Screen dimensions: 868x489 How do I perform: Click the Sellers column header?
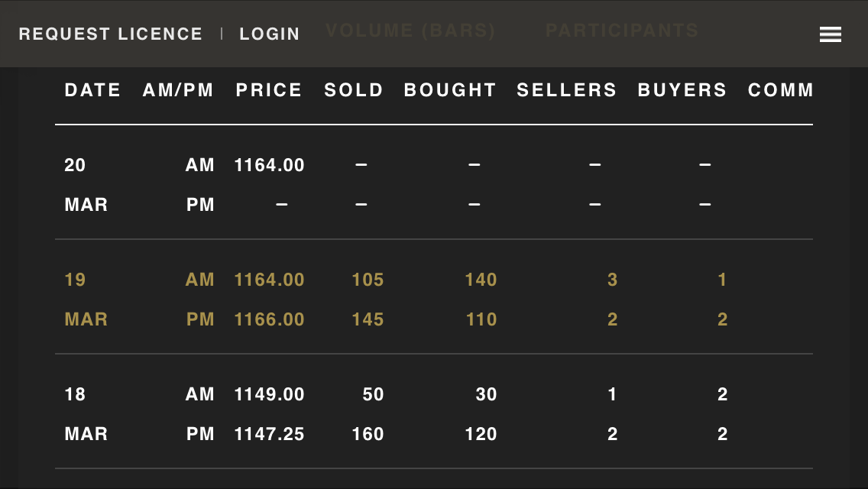[566, 89]
